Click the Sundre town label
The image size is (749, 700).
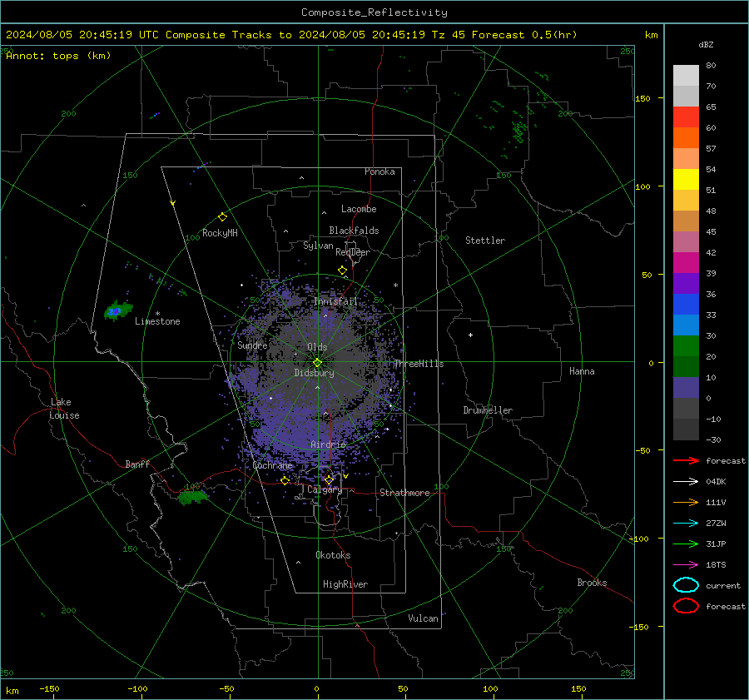coord(252,345)
